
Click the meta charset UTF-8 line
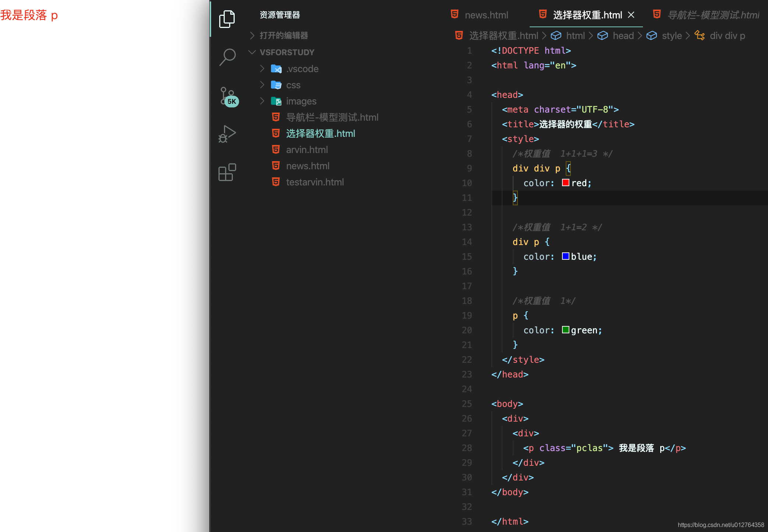pyautogui.click(x=560, y=110)
